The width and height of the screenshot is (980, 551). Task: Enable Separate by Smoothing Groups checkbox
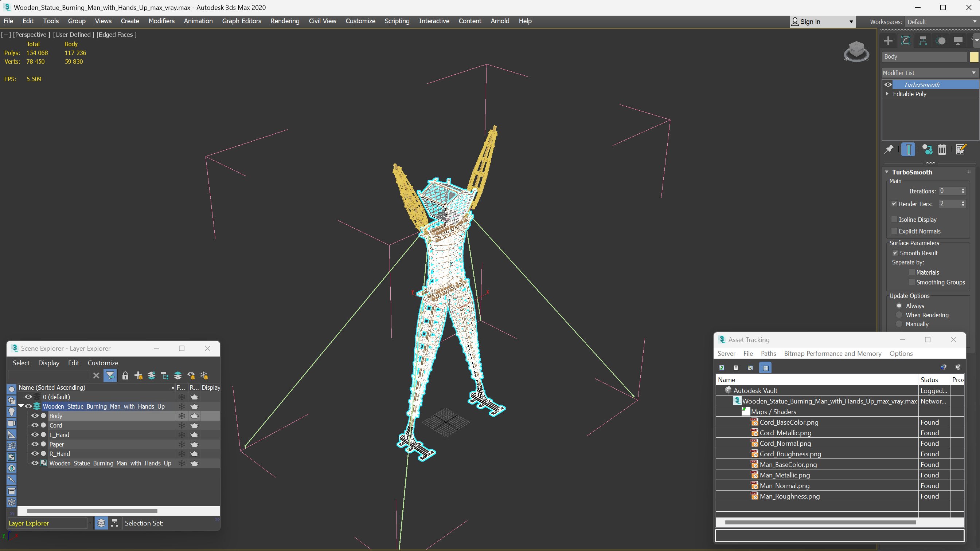912,282
